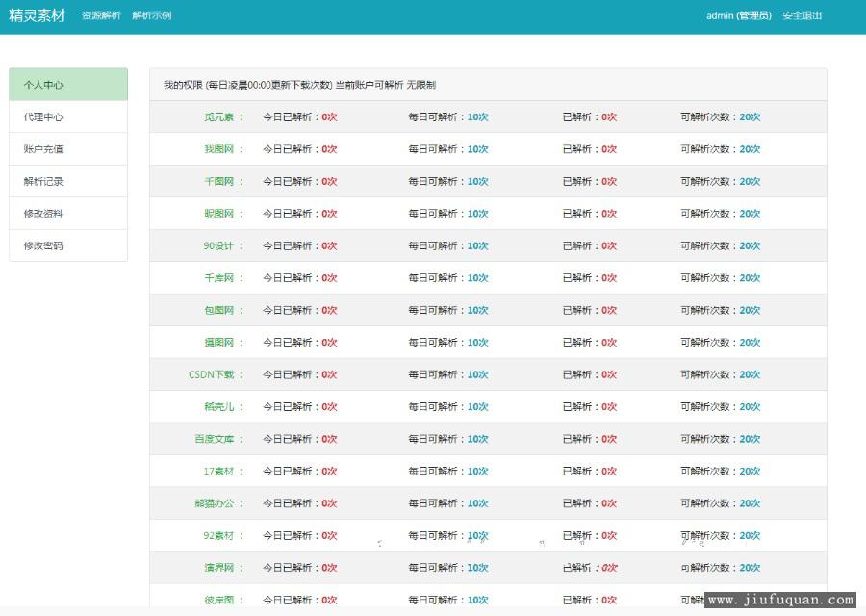Click 已解析 0次 in the 90设计 row

[589, 245]
